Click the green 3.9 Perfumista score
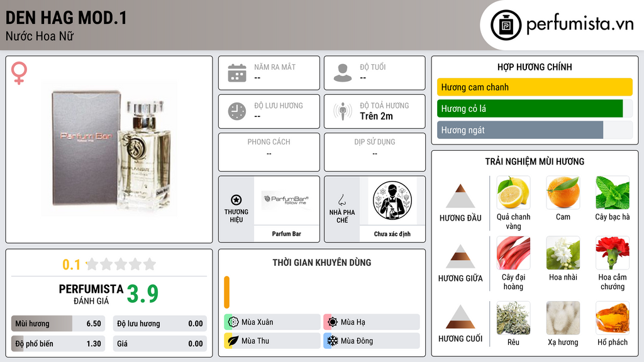Screen dimensions: 644x362 [x=143, y=293]
